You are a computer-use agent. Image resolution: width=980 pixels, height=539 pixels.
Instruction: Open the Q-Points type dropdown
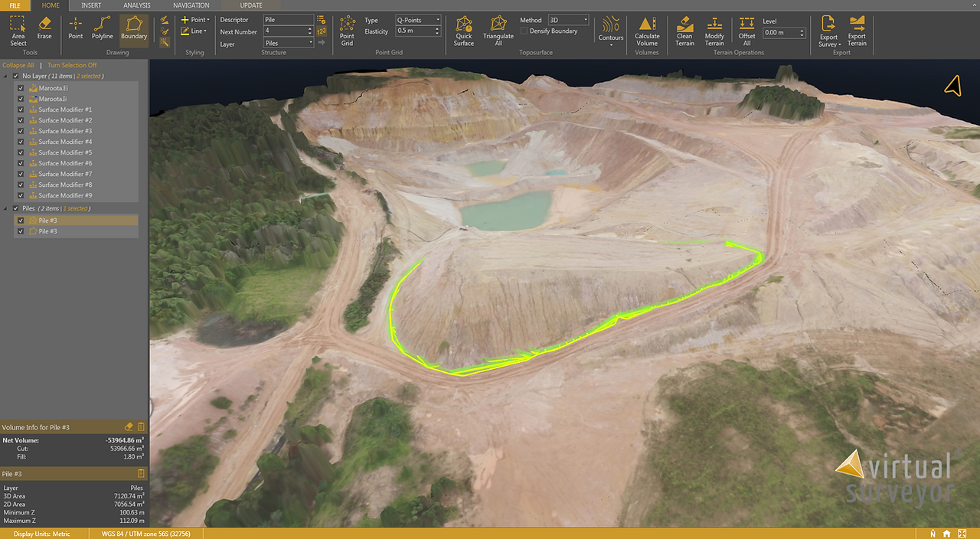pyautogui.click(x=418, y=20)
